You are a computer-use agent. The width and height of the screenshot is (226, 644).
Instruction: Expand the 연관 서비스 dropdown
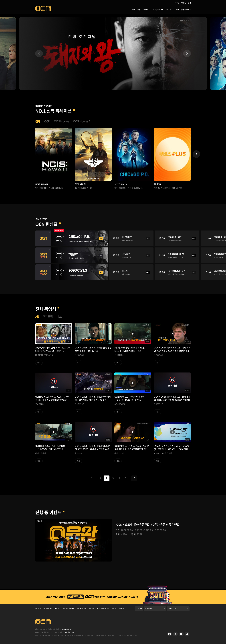click(x=155, y=609)
